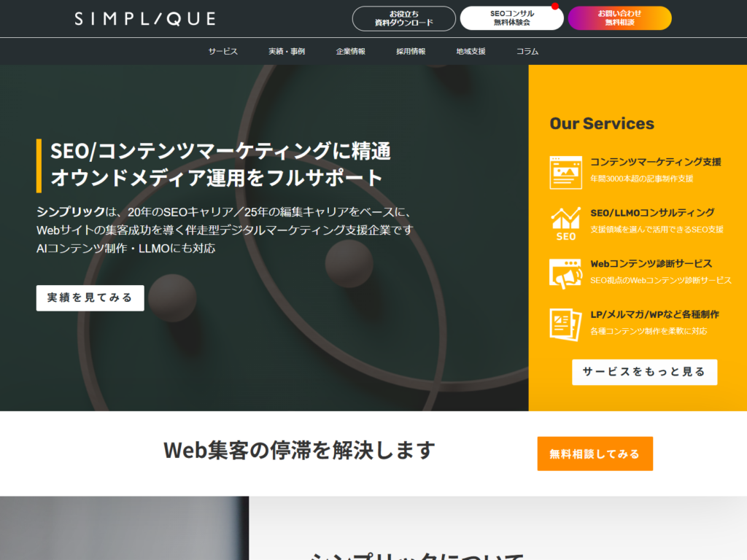Viewport: 747px width, 560px height.
Task: Go to 企業情報 in navigation
Action: click(x=350, y=51)
